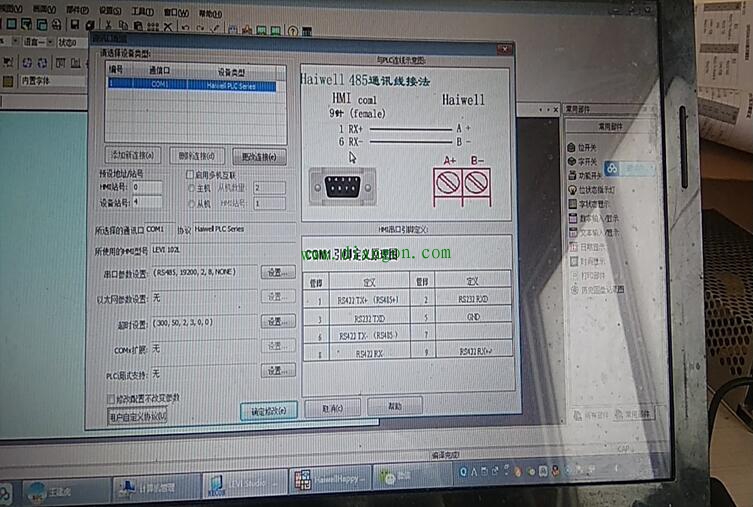Select the 文本输入/显示 component
This screenshot has width=753, height=507.
[594, 233]
